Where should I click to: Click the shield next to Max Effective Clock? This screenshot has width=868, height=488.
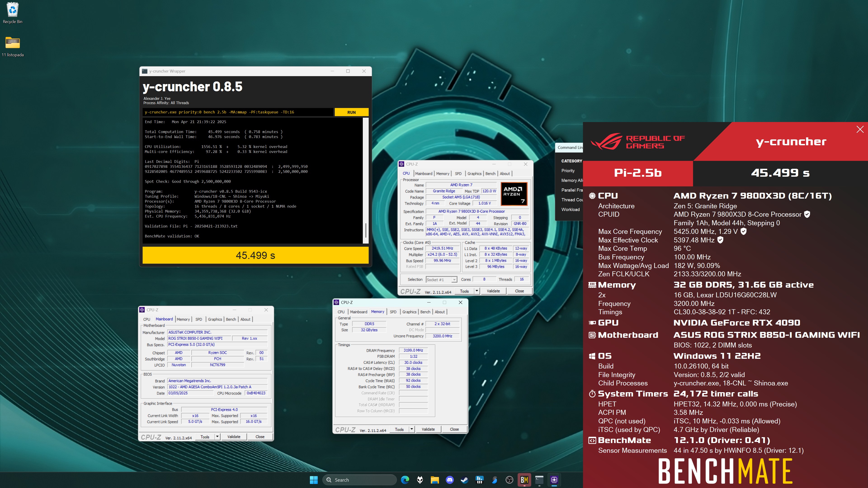pyautogui.click(x=720, y=240)
